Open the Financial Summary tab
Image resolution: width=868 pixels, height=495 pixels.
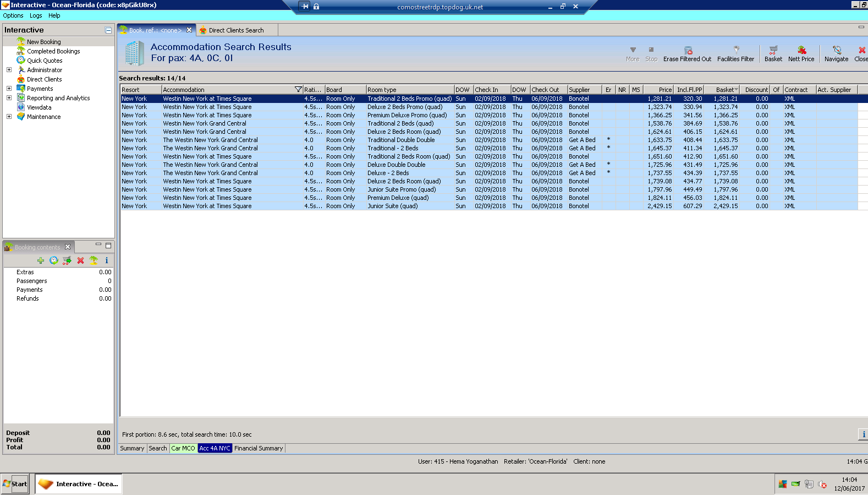[259, 448]
